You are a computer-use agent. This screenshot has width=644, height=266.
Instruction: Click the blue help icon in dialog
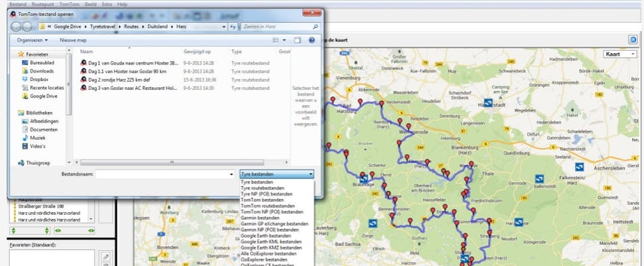coord(311,41)
